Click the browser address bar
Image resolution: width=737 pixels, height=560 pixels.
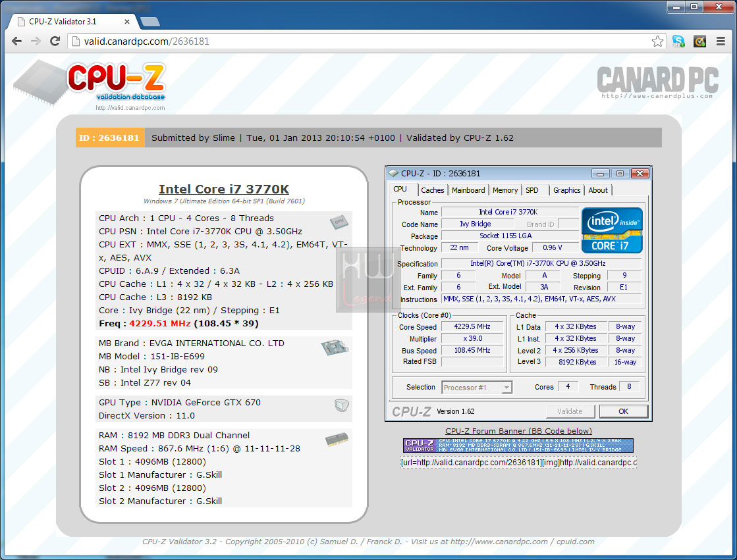(x=367, y=41)
